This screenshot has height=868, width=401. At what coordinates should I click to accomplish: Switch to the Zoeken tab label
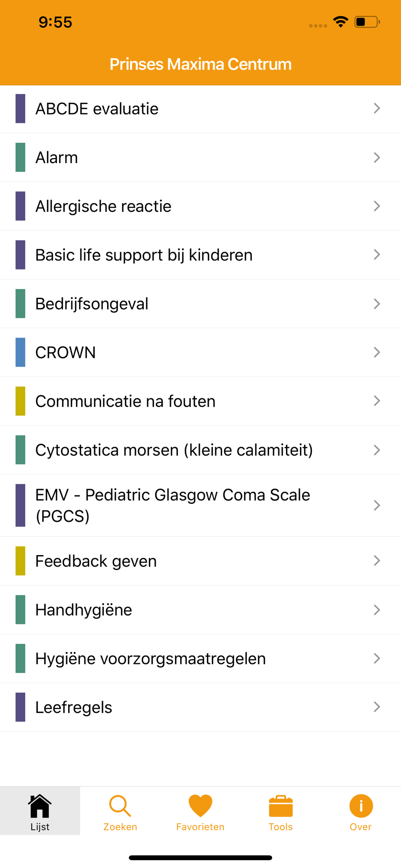pyautogui.click(x=120, y=827)
